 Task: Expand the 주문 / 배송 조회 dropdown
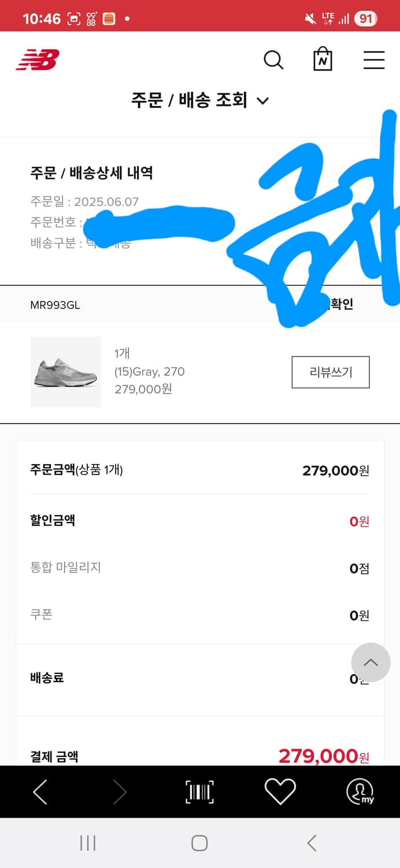click(263, 101)
